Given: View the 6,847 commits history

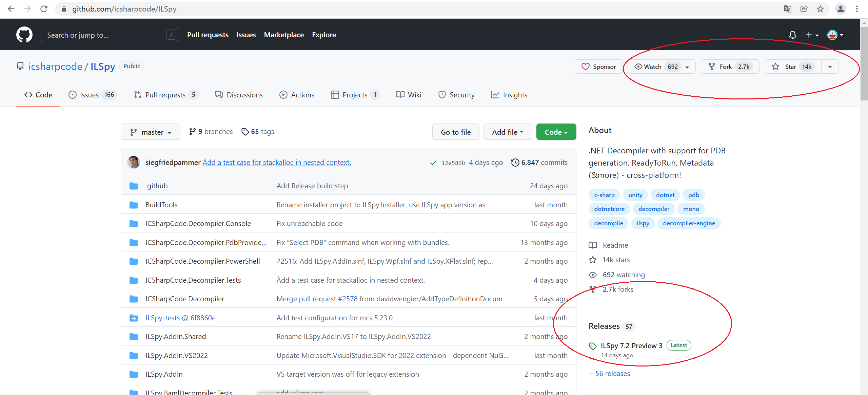Looking at the screenshot, I should (x=539, y=163).
